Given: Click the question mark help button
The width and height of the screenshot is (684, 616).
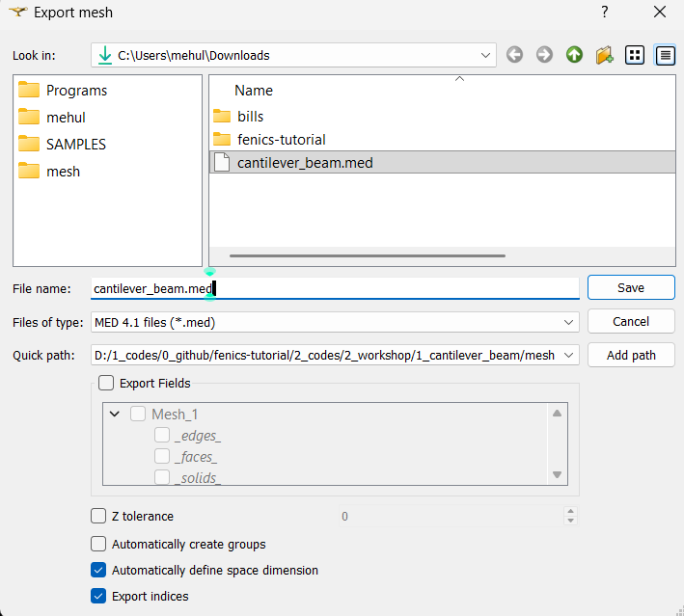Looking at the screenshot, I should coord(604,12).
